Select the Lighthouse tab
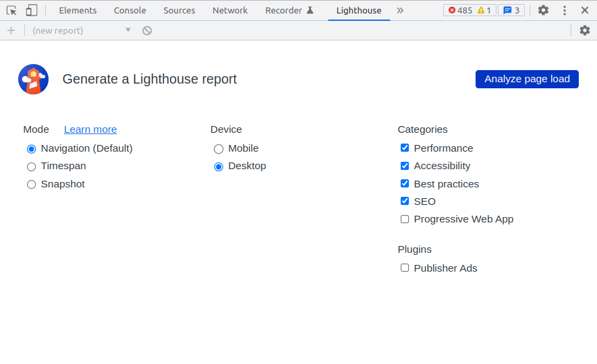This screenshot has height=364, width=597. point(359,10)
